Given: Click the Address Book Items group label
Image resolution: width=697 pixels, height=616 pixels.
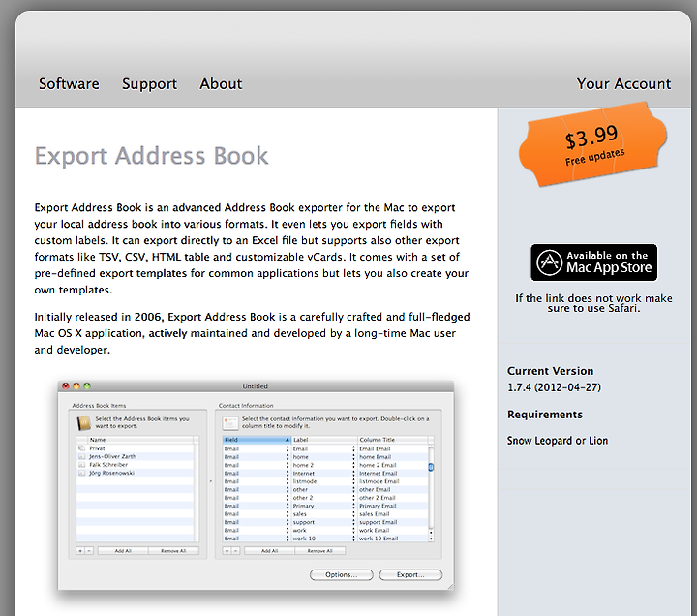Looking at the screenshot, I should click(x=99, y=406).
